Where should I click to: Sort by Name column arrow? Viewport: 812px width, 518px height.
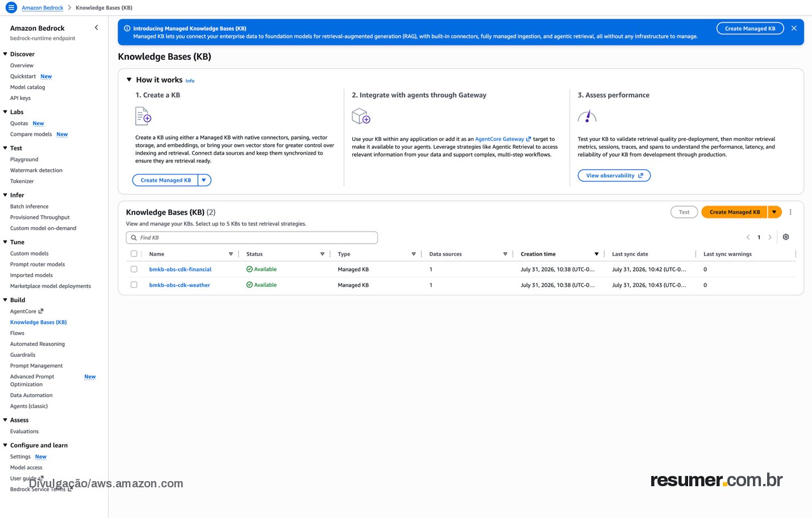[x=231, y=254]
